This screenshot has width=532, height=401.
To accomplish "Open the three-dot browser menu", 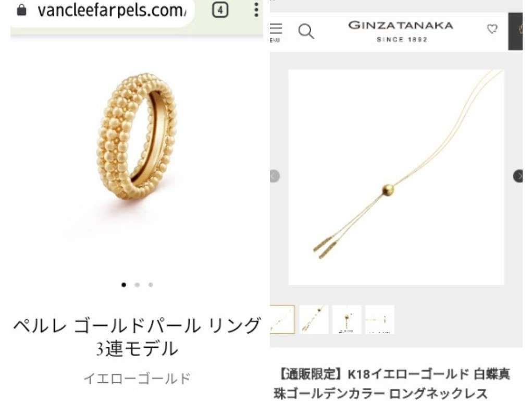I will point(256,9).
